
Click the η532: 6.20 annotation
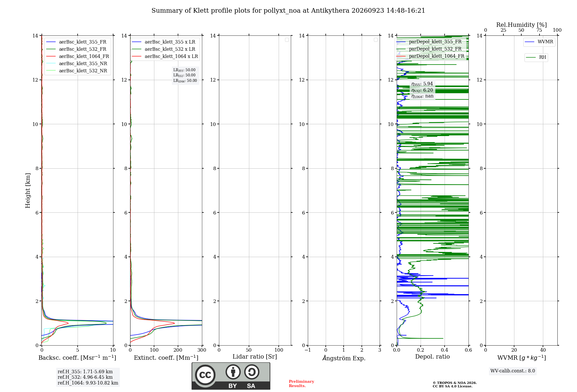click(422, 90)
